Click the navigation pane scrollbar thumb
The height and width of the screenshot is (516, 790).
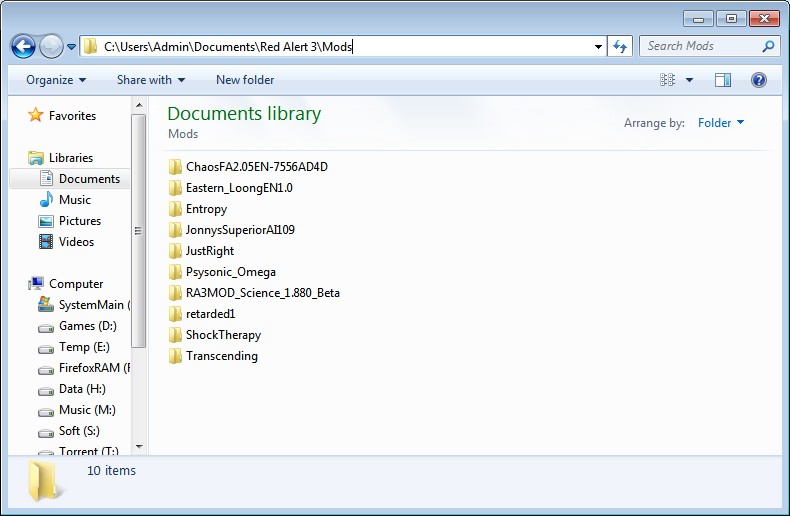(139, 231)
